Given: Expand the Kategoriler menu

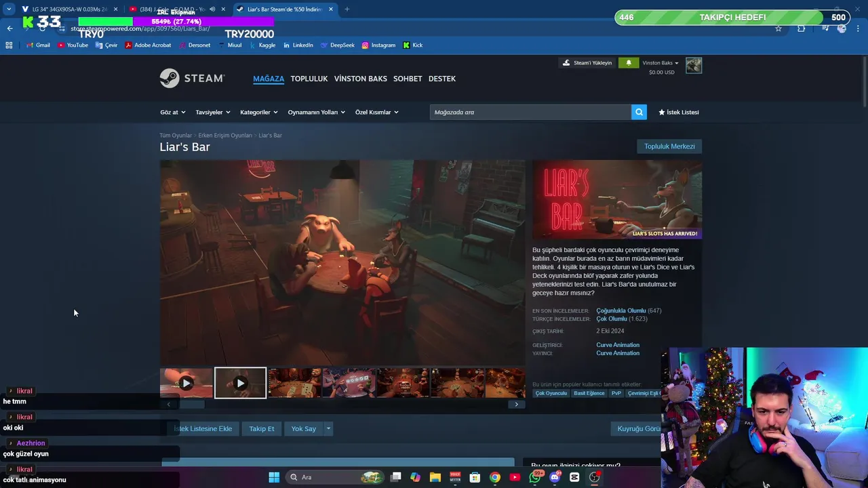Looking at the screenshot, I should click(259, 112).
